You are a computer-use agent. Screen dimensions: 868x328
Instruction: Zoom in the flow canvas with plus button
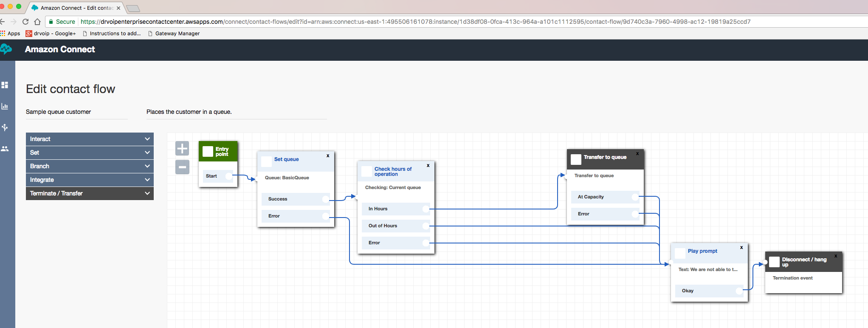tap(182, 148)
